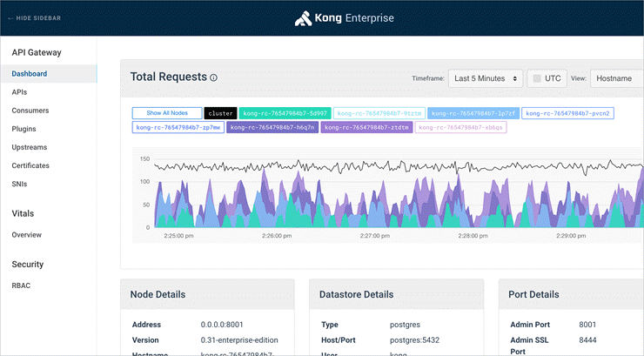Click the Vitals sidebar heading
Screen dimensions: 644x356
(x=23, y=213)
